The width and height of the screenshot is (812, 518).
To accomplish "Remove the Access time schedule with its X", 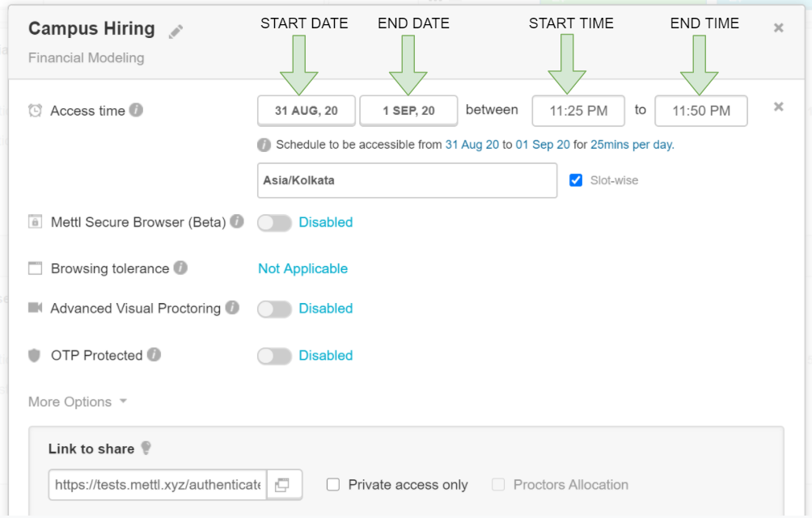I will click(x=778, y=106).
